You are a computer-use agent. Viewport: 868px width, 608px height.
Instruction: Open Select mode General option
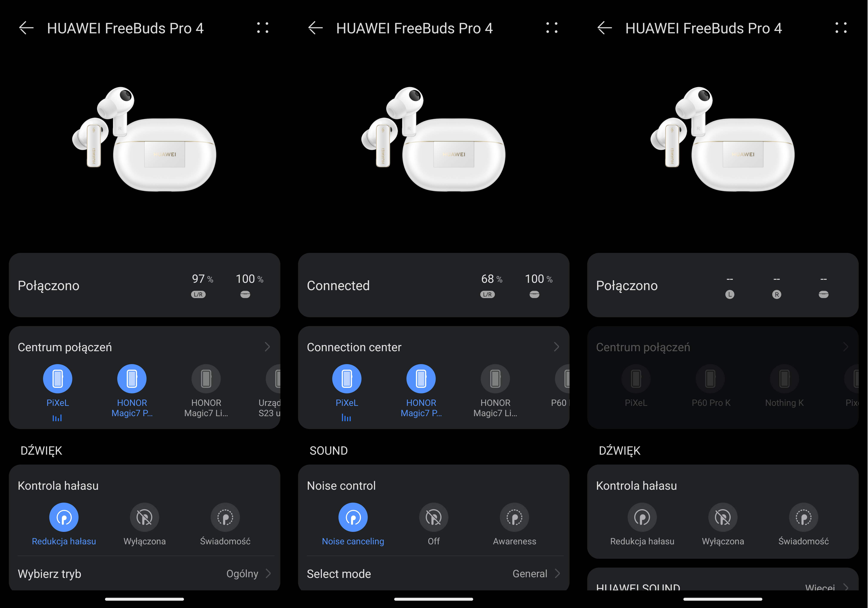click(434, 574)
